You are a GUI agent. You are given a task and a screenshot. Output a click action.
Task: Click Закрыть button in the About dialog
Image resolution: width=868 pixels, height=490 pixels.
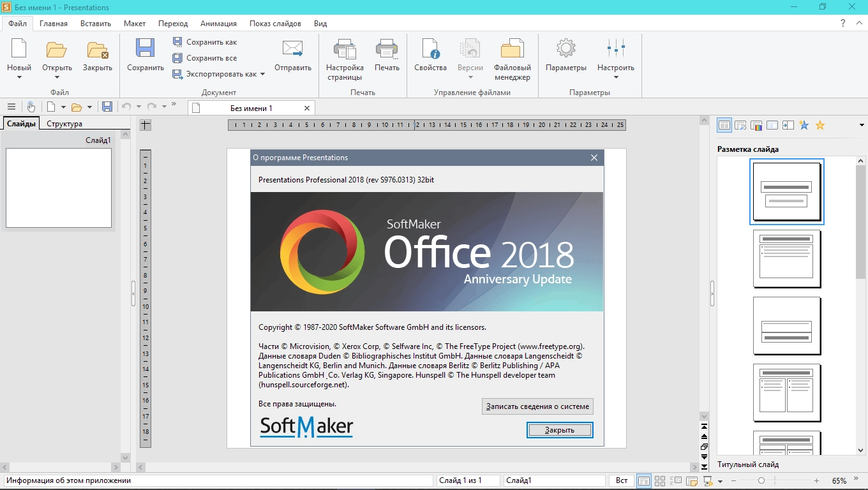point(560,430)
